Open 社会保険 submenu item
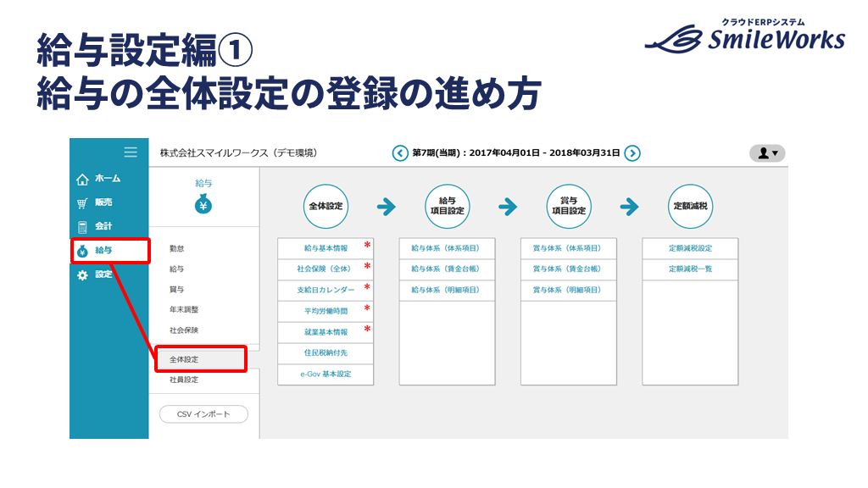Image resolution: width=868 pixels, height=488 pixels. click(x=184, y=330)
